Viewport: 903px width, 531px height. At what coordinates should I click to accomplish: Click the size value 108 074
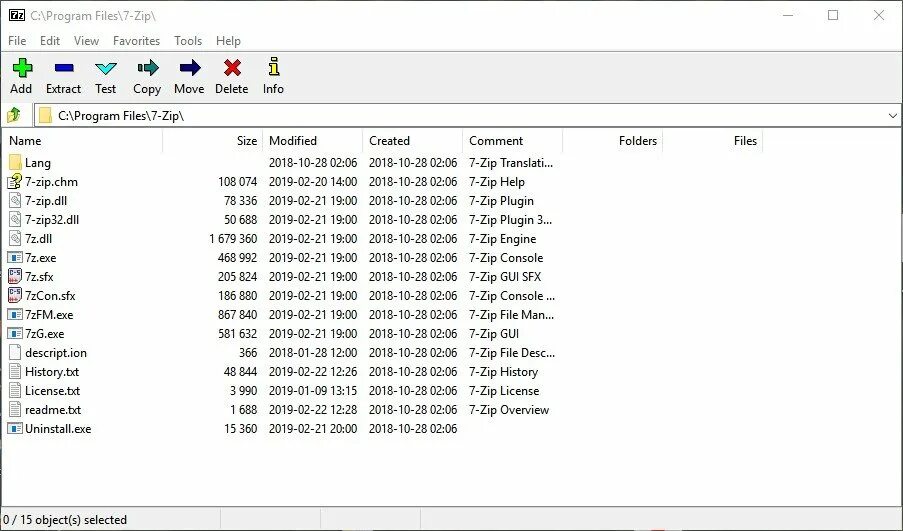coord(237,182)
